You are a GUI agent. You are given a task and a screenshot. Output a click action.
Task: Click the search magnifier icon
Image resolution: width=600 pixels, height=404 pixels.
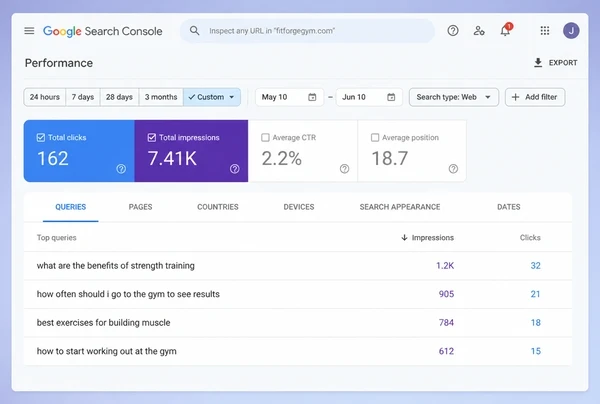click(x=194, y=31)
